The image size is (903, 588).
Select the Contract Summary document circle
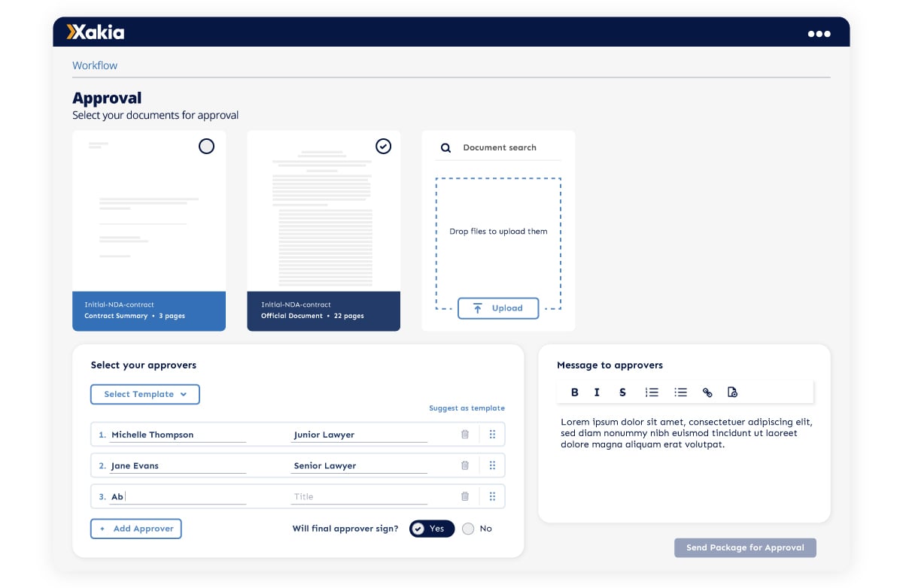pyautogui.click(x=207, y=147)
